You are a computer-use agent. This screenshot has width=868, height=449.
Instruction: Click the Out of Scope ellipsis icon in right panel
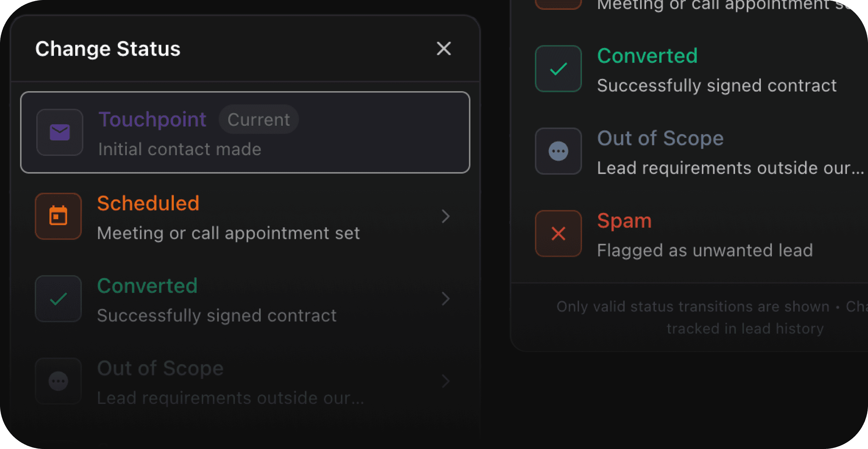tap(558, 151)
